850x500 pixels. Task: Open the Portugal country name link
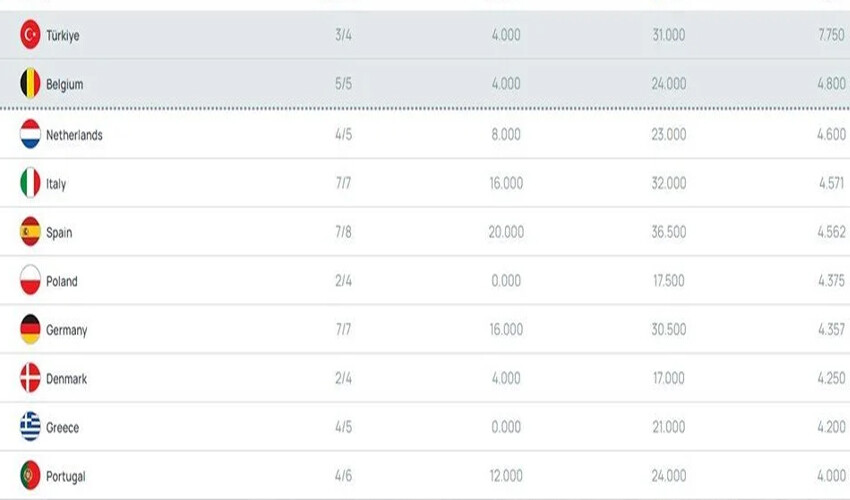click(x=66, y=477)
